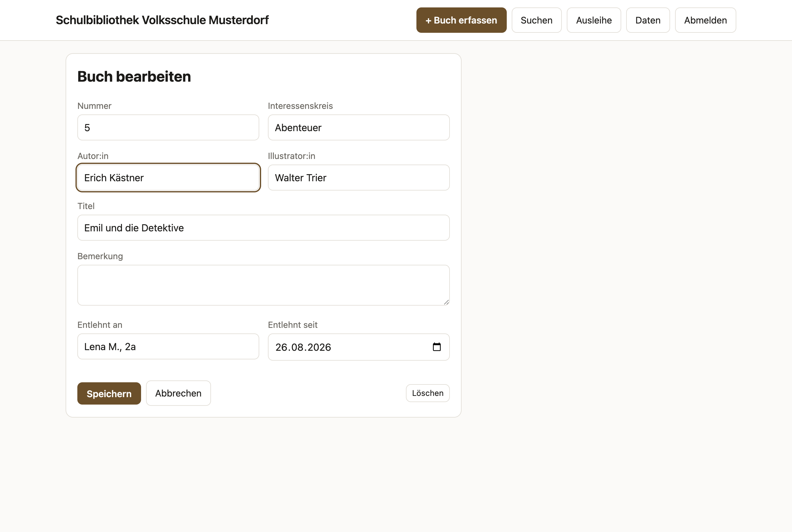792x532 pixels.
Task: Click the + Buch erfassen button
Action: pos(461,20)
